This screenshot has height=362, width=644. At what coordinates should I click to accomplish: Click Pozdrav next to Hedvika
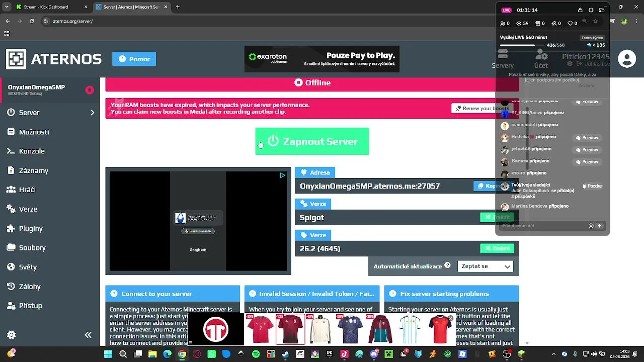(587, 138)
